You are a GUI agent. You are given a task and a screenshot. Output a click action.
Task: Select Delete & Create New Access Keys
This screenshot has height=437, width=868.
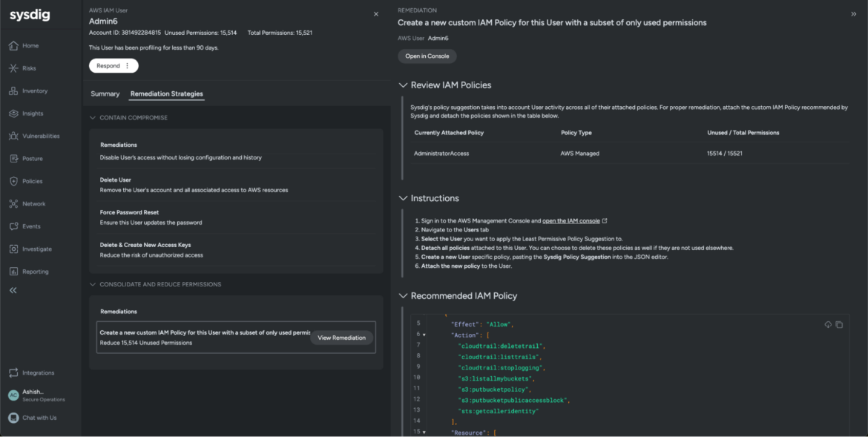point(237,250)
